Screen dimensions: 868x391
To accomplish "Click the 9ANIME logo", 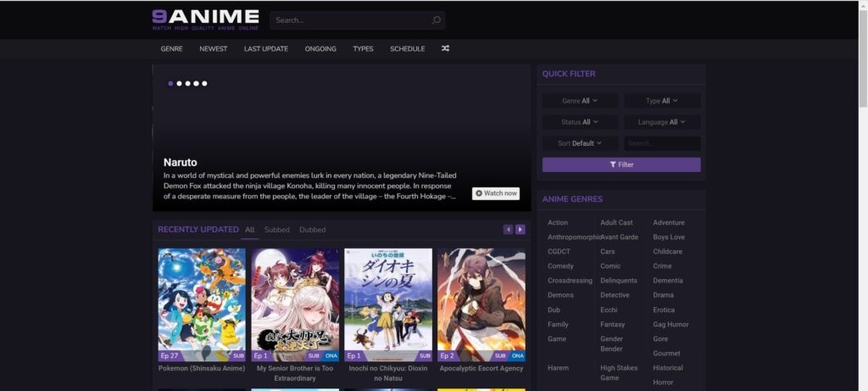I will coord(205,20).
